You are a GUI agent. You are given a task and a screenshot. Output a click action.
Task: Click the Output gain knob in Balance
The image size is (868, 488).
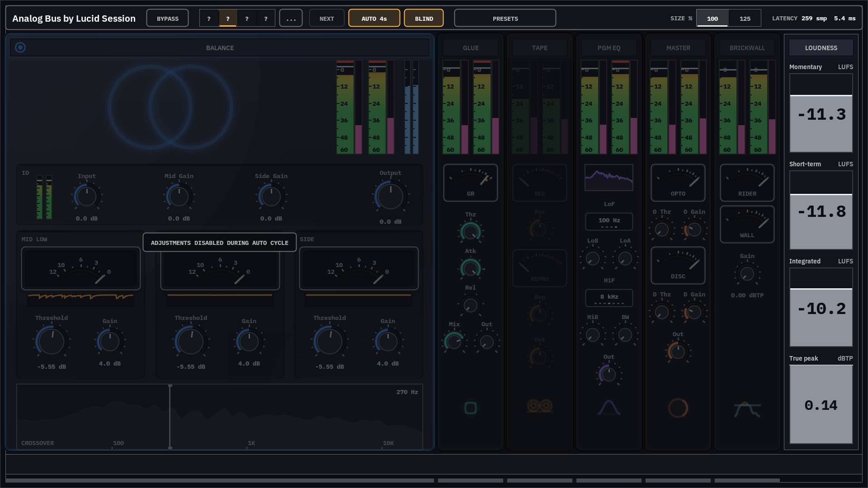[x=391, y=196]
